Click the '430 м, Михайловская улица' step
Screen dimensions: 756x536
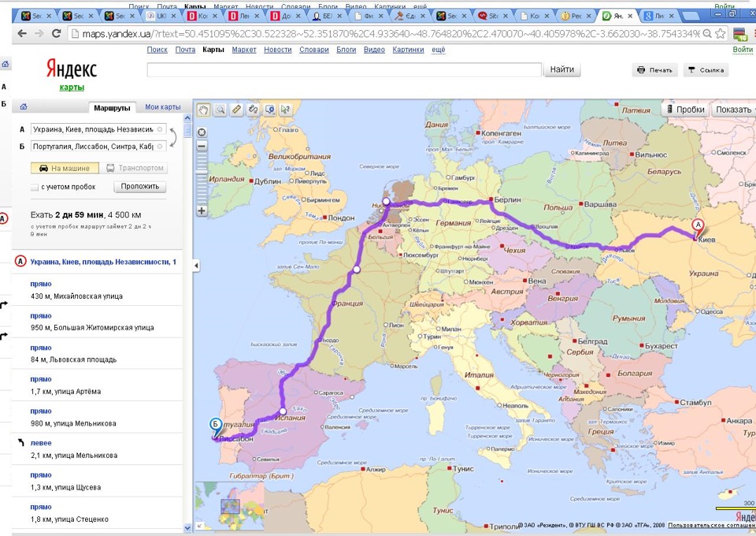(x=76, y=296)
